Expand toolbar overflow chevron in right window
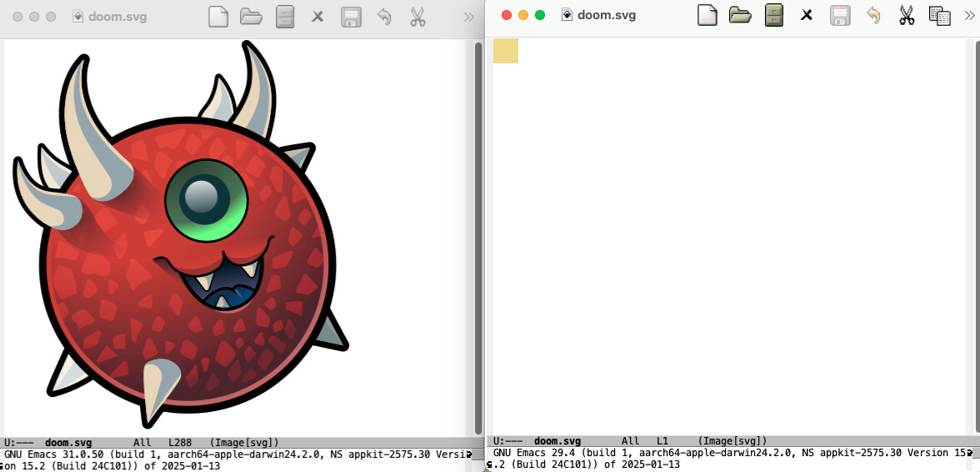980x472 pixels. click(969, 16)
